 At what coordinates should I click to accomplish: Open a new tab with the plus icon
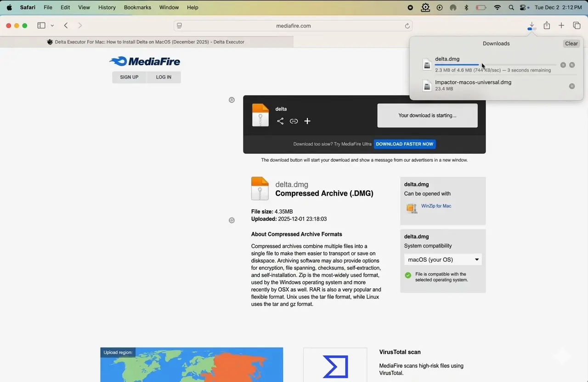click(x=561, y=26)
